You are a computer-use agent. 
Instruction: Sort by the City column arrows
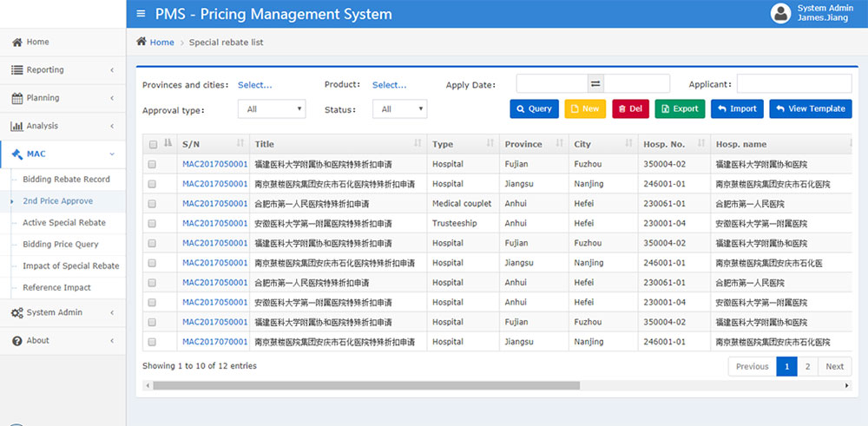click(x=628, y=143)
